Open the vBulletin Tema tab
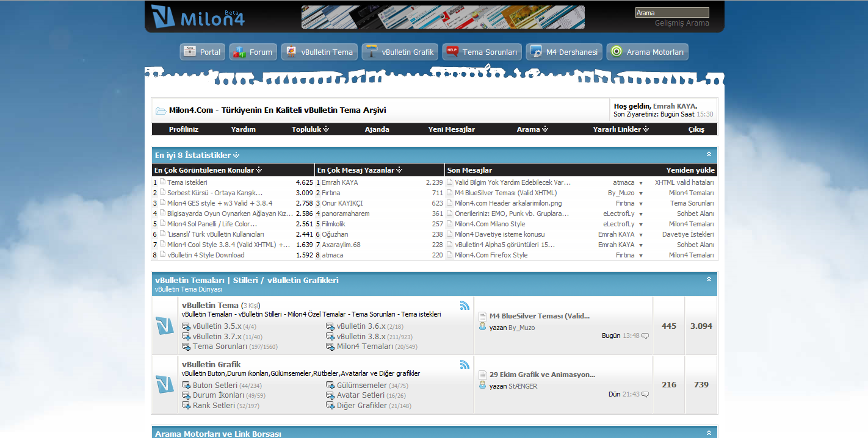This screenshot has width=868, height=438. [x=319, y=52]
